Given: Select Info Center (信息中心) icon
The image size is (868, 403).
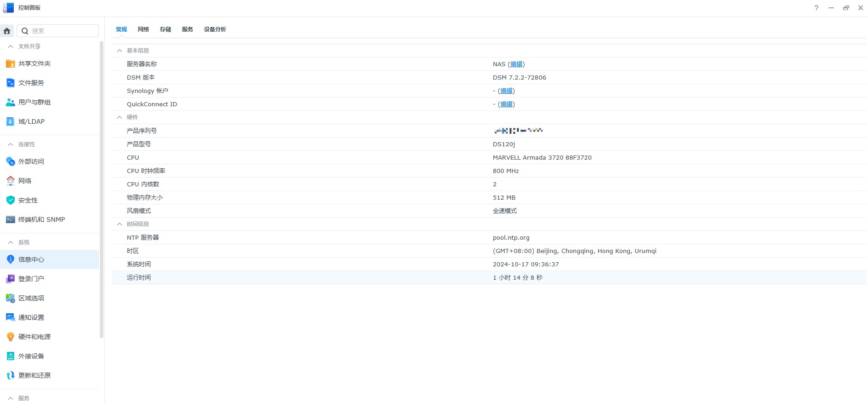Looking at the screenshot, I should pyautogui.click(x=11, y=259).
